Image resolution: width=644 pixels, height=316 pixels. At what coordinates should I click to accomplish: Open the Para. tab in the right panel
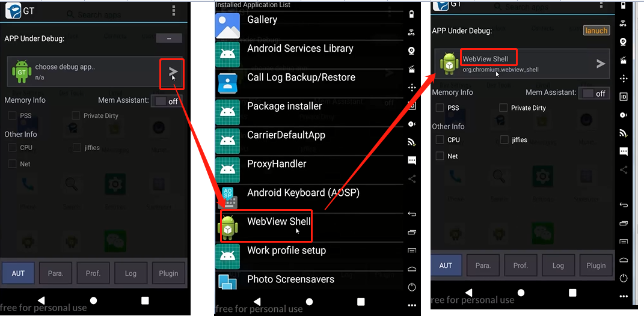click(x=483, y=266)
